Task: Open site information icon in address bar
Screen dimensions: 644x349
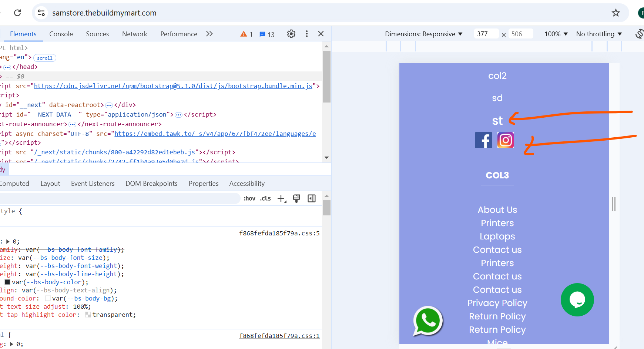Action: (x=41, y=13)
